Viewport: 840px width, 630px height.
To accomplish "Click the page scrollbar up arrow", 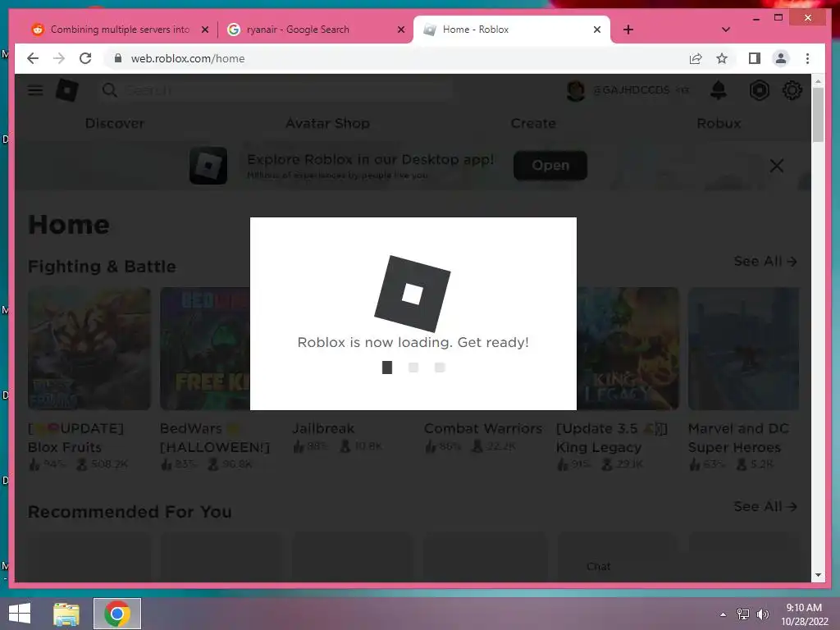I will [x=818, y=81].
